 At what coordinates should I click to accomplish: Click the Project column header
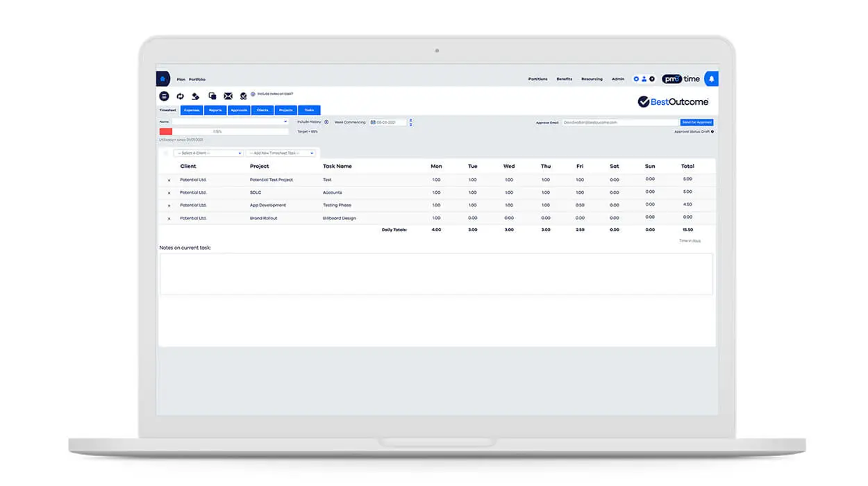[x=260, y=167]
